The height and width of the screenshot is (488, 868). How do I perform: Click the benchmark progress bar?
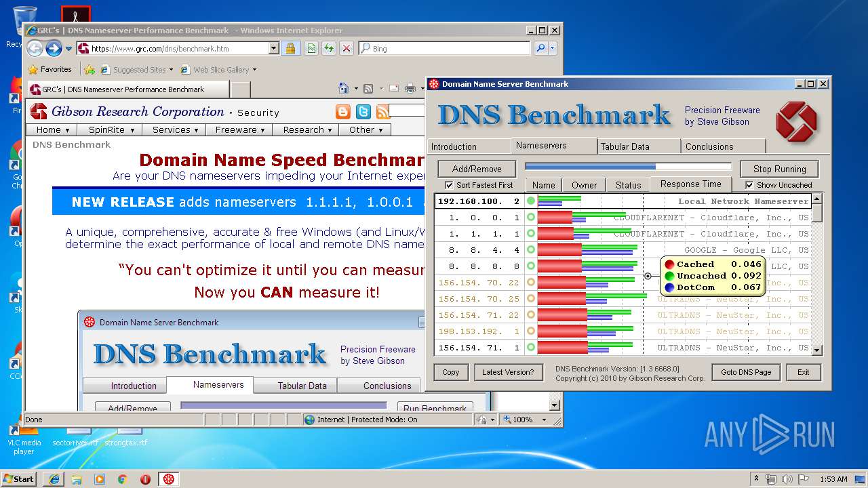click(x=628, y=166)
